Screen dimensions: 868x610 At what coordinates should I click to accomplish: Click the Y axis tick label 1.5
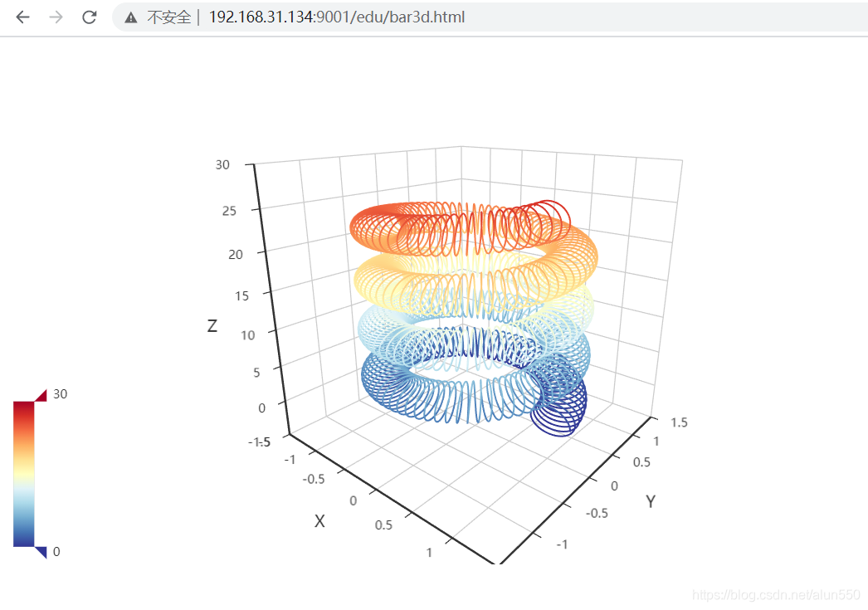pyautogui.click(x=680, y=423)
